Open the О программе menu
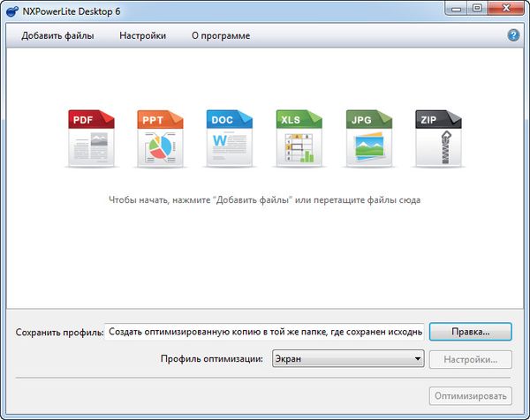530x420 pixels. coord(221,35)
